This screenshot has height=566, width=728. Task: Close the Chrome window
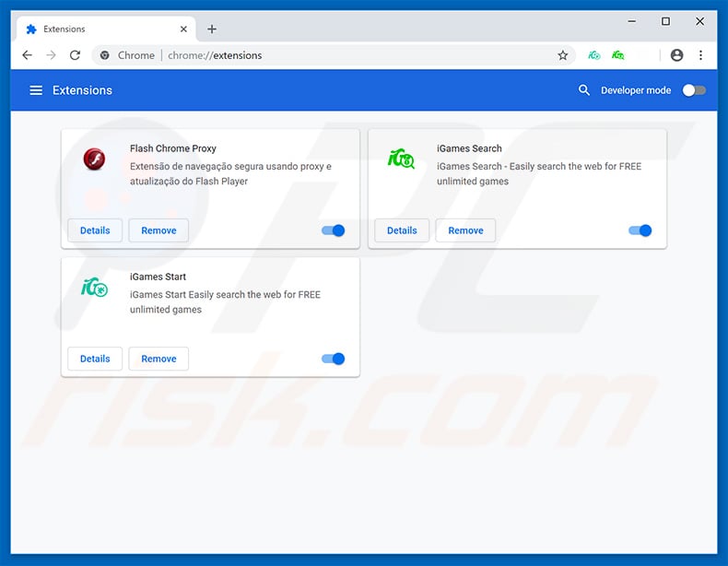click(699, 21)
